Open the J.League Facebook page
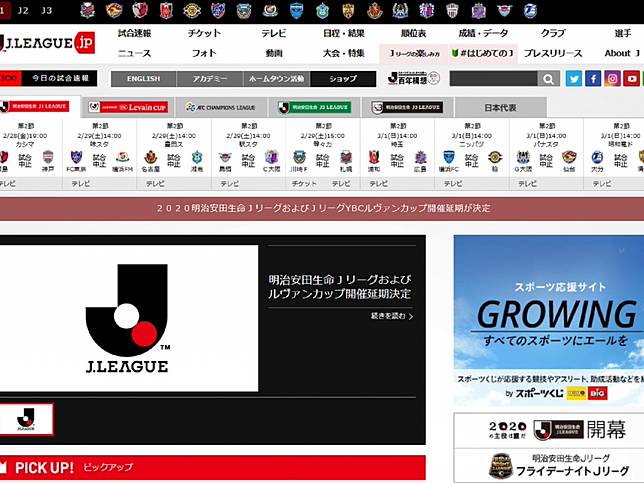Image resolution: width=644 pixels, height=483 pixels. [593, 78]
